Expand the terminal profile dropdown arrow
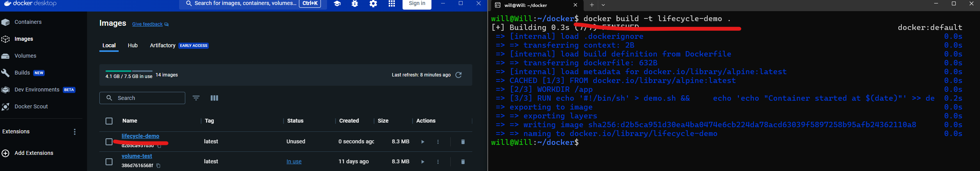 click(x=603, y=5)
